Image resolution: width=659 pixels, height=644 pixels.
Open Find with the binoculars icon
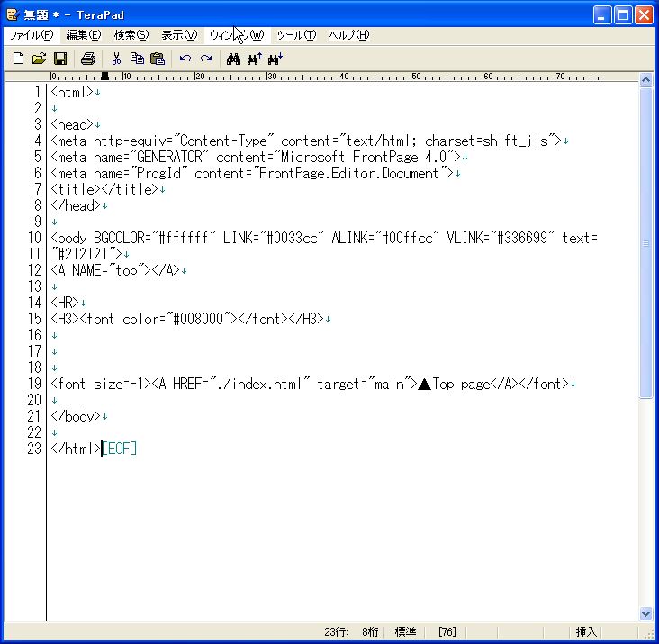pyautogui.click(x=233, y=59)
